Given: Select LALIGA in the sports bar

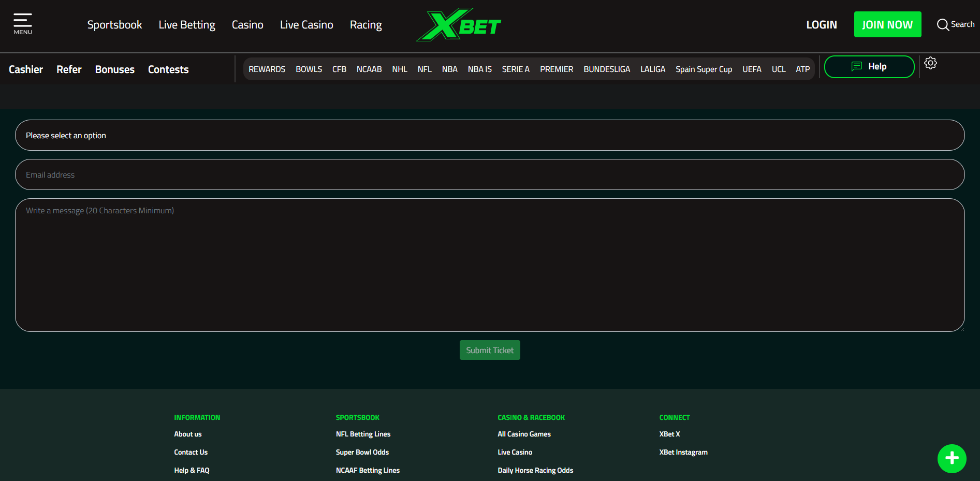Looking at the screenshot, I should [653, 69].
